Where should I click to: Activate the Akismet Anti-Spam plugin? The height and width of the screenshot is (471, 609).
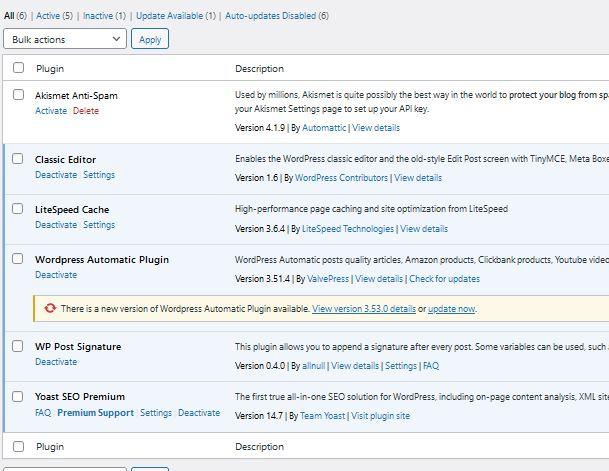click(51, 111)
